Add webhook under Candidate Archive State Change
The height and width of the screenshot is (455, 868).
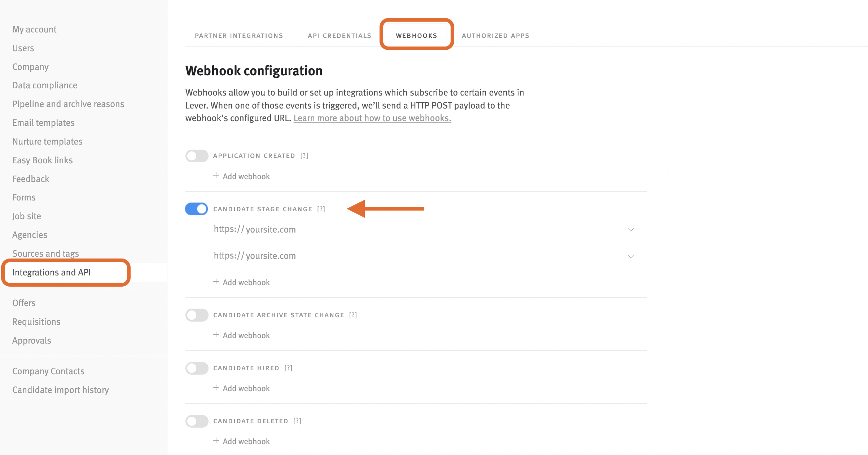[x=246, y=335]
